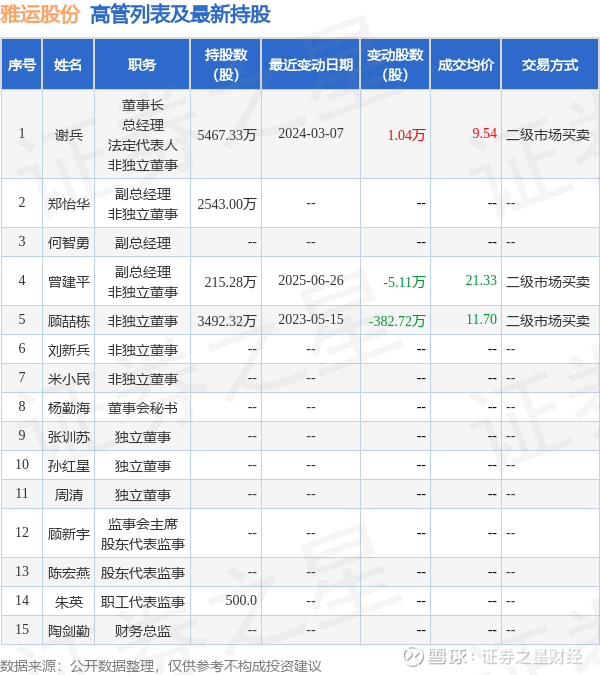
Task: Click the 职务 column header
Action: coord(142,65)
